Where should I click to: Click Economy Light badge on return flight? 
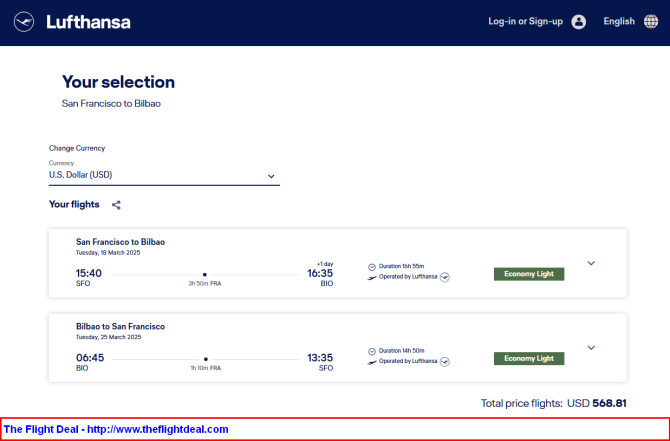click(529, 359)
